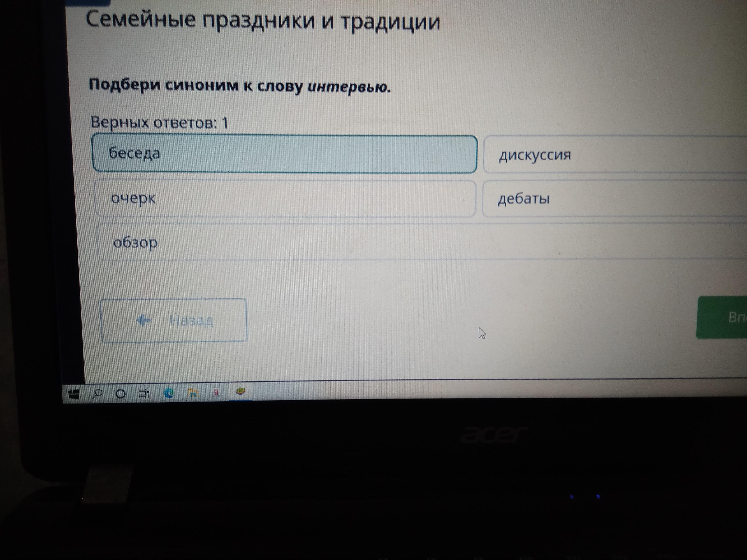Switch to the BlueStacks layered-stack taskbar app

tap(240, 392)
